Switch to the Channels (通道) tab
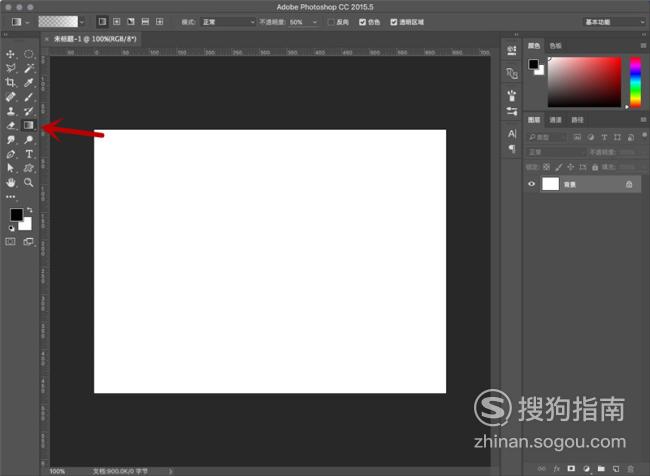 555,120
